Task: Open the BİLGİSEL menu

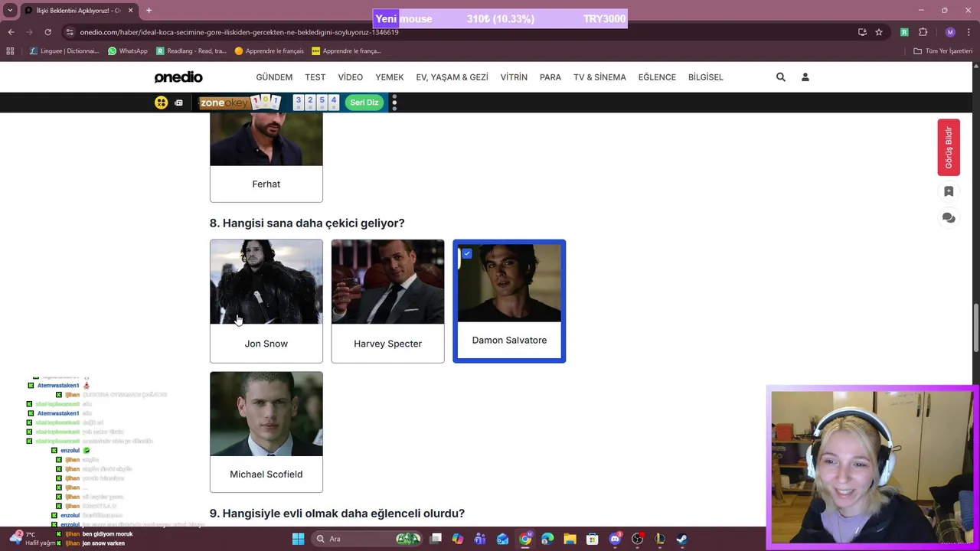Action: click(706, 77)
